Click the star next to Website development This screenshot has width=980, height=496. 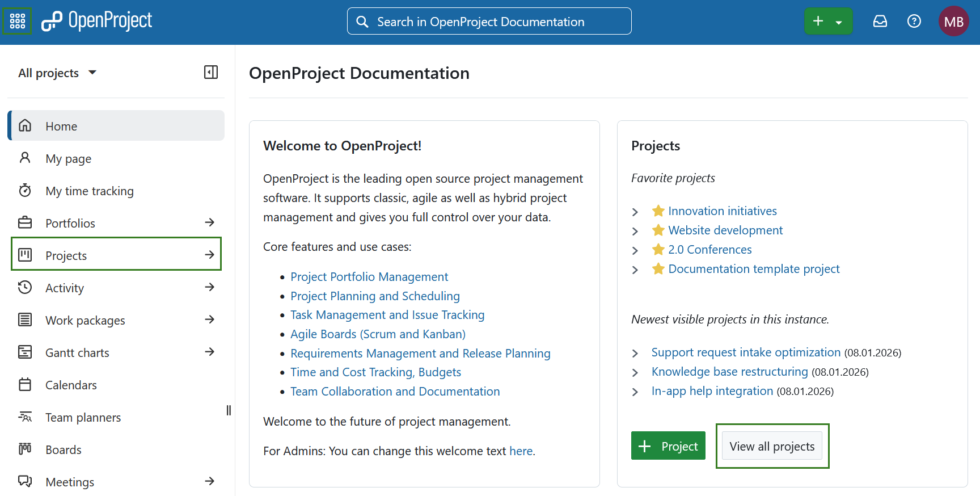[x=658, y=230]
